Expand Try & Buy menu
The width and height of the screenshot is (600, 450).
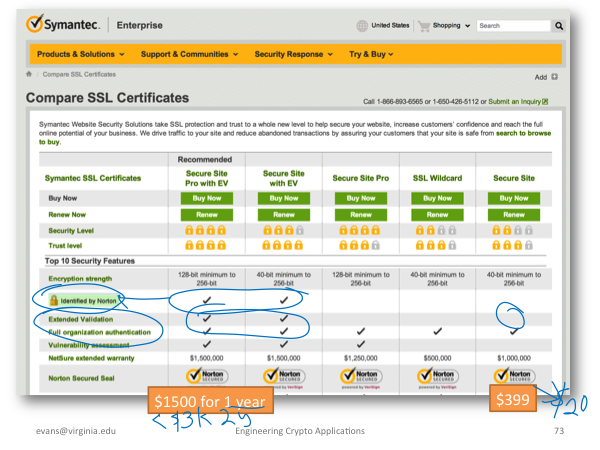[371, 54]
